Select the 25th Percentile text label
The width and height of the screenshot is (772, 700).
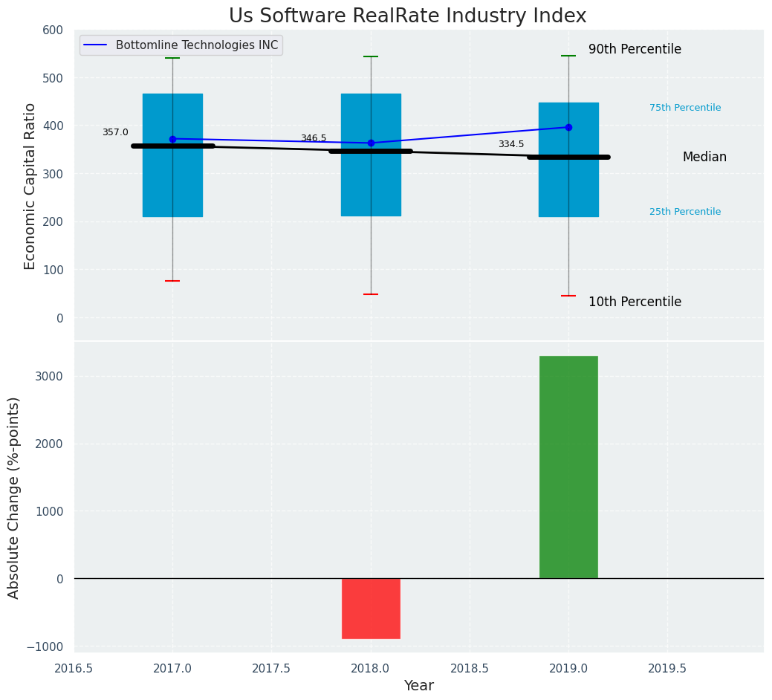684,212
